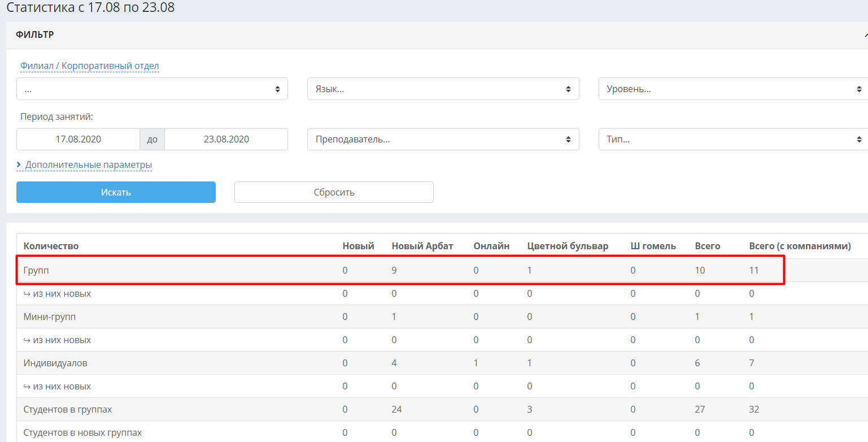Click the end date field 23.08.2020
This screenshot has width=868, height=442.
pos(226,139)
